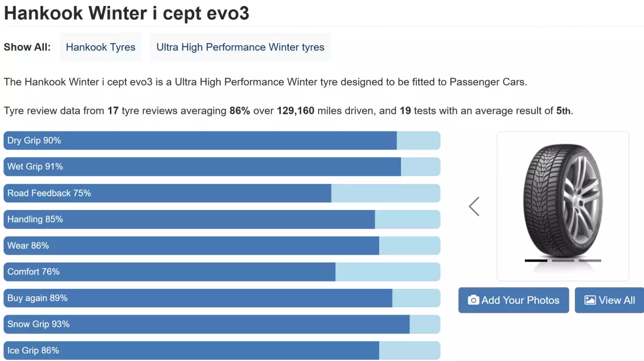
Task: Click the Handling 85% rating bar
Action: [222, 219]
